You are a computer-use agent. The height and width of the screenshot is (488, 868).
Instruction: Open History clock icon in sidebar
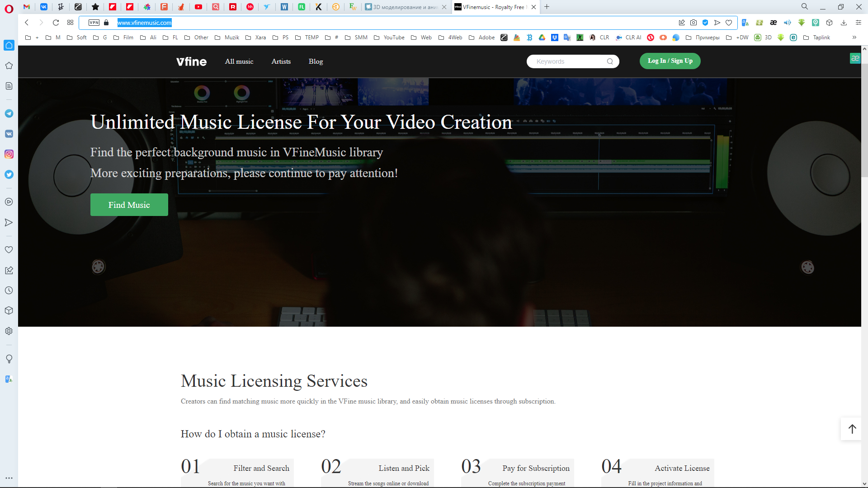(x=9, y=291)
